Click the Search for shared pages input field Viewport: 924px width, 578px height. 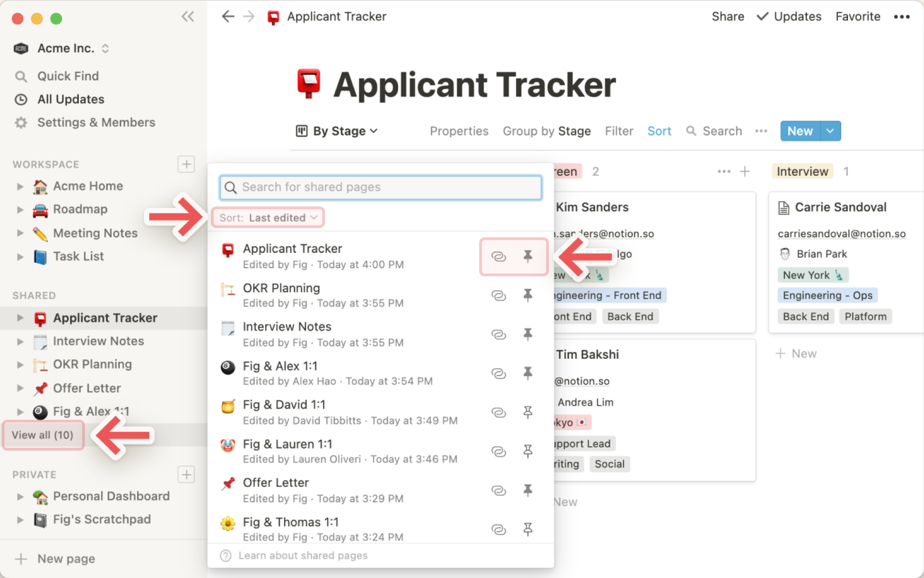click(380, 187)
